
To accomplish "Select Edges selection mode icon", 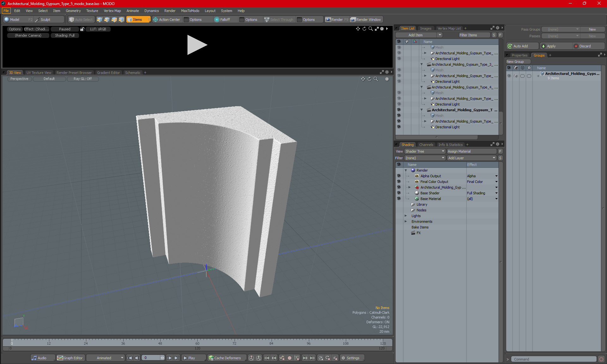I will tap(107, 20).
